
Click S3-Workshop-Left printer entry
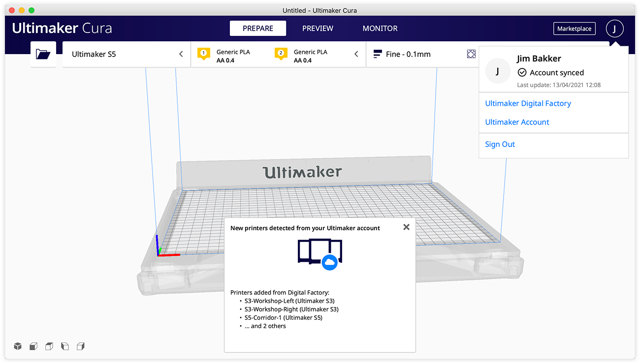(x=289, y=301)
